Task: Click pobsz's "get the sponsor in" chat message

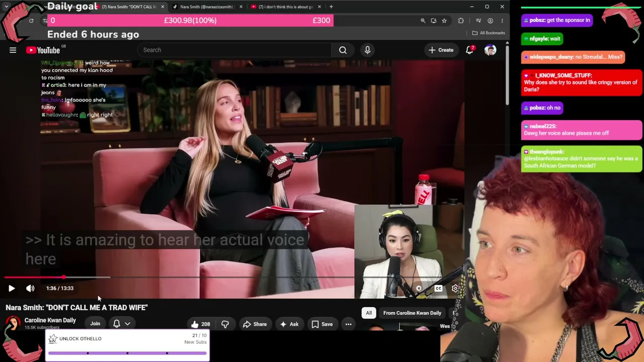Action: [556, 20]
